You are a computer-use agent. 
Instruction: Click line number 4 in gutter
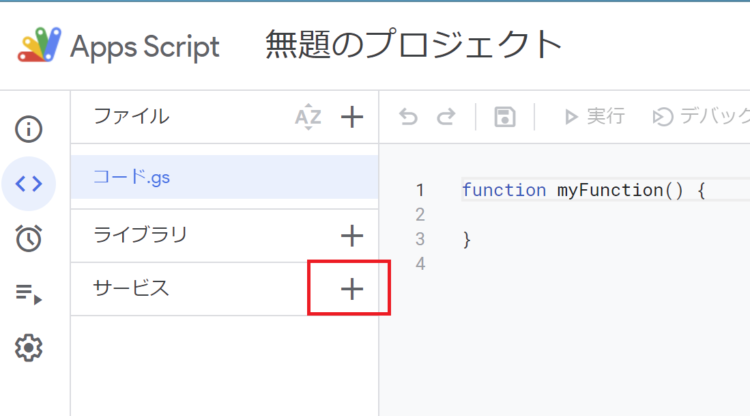(x=420, y=263)
